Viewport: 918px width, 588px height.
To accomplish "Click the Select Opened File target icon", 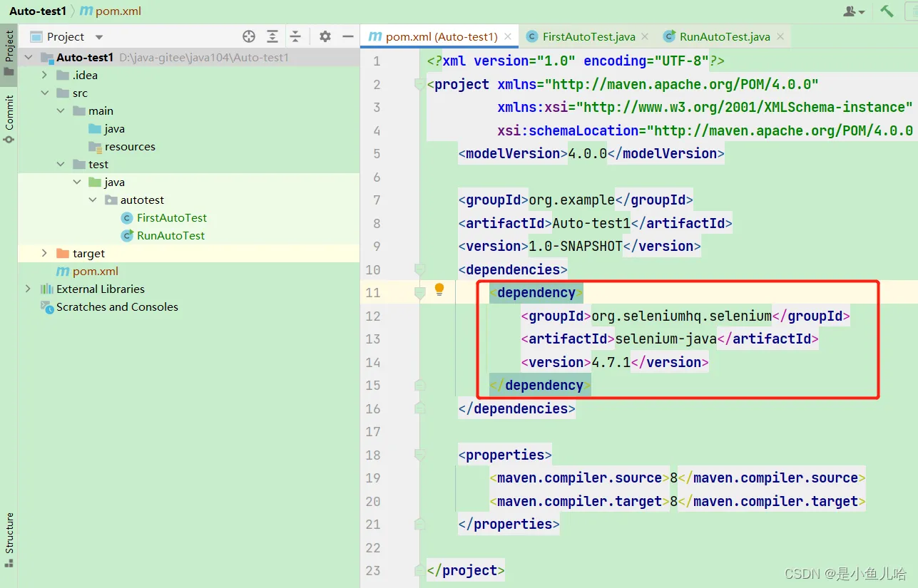I will (x=249, y=36).
